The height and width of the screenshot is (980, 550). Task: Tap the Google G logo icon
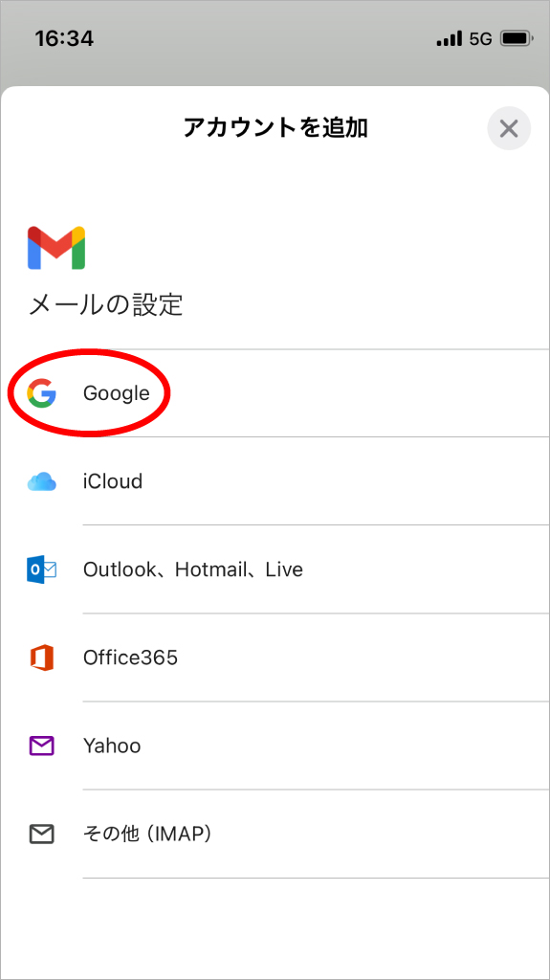42,393
